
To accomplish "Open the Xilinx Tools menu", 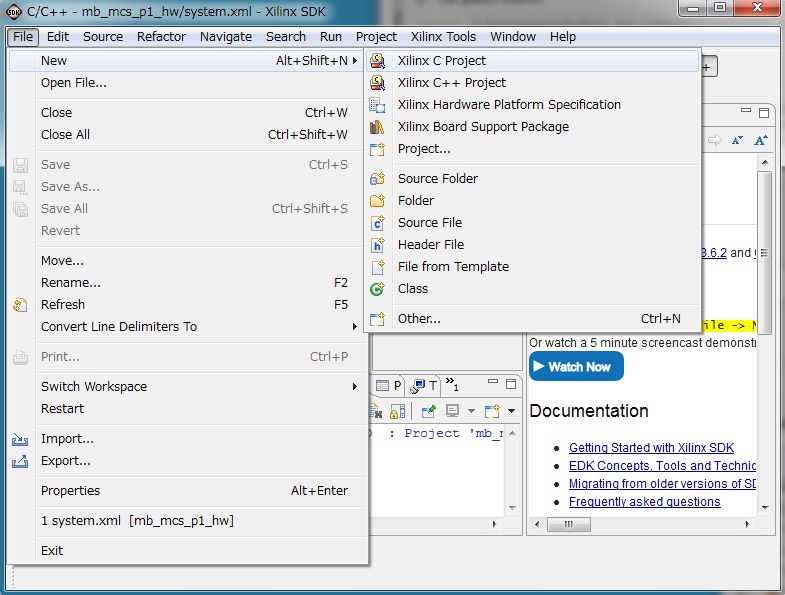I will click(x=443, y=37).
